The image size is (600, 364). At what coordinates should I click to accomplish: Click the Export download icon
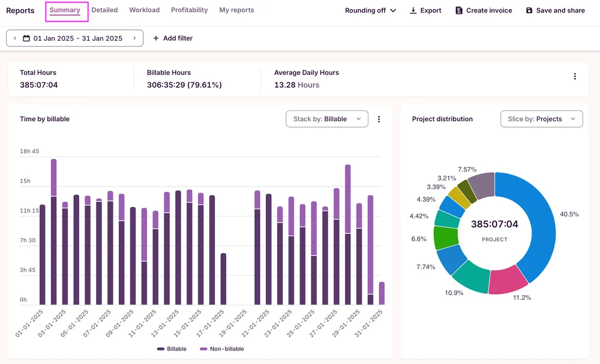tap(413, 11)
